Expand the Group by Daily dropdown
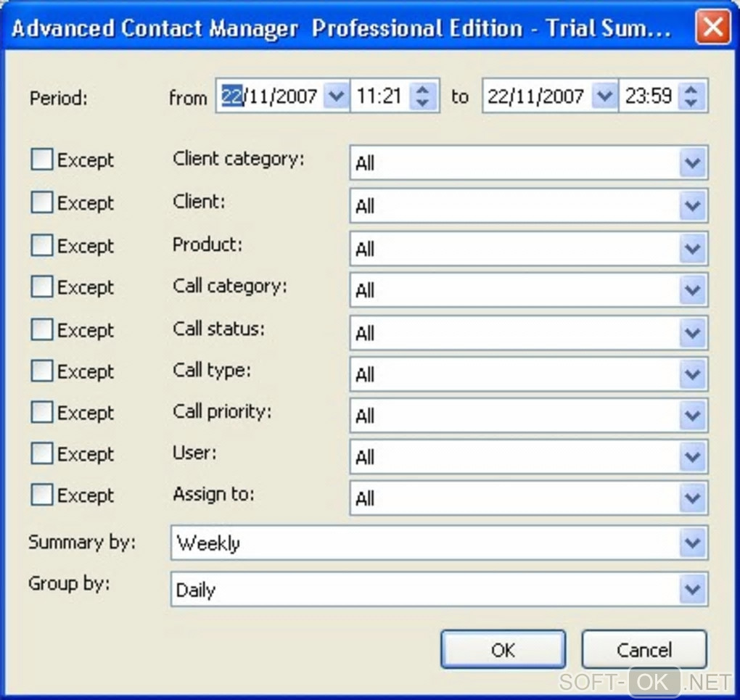740x700 pixels. [x=693, y=590]
